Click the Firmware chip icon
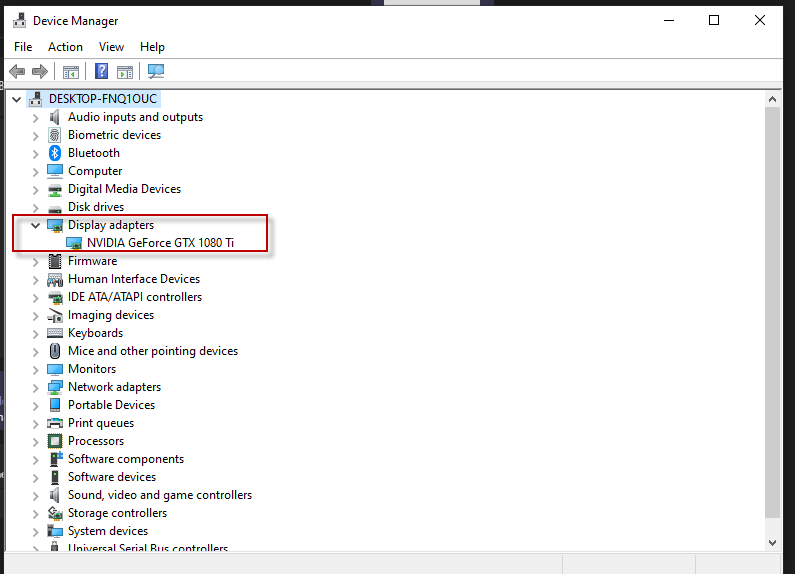The height and width of the screenshot is (574, 795). (x=55, y=261)
